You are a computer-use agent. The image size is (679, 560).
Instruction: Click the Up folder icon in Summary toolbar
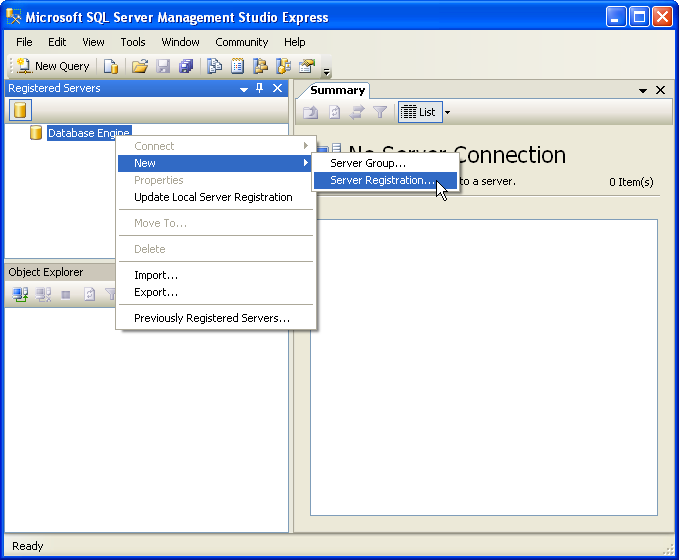point(310,113)
